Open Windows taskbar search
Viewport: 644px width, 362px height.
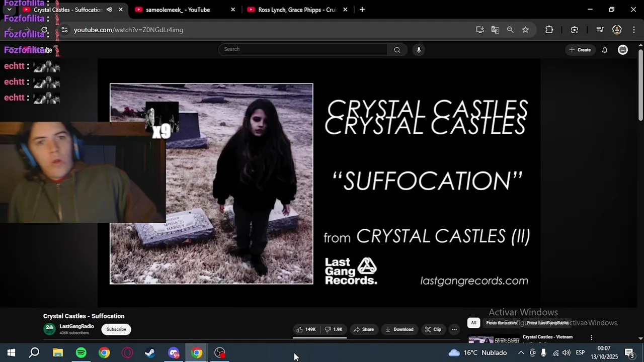pos(34,353)
